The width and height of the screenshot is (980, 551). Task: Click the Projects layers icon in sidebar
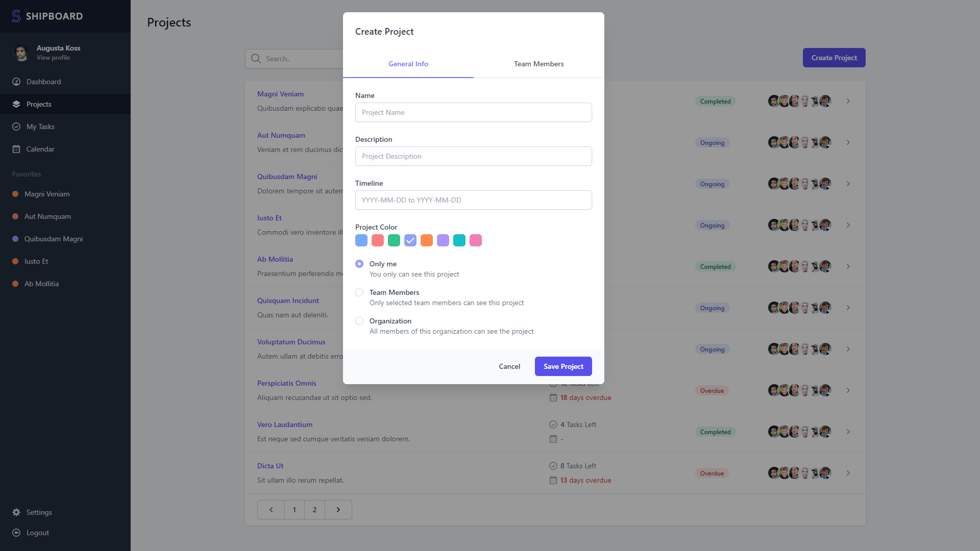tap(16, 104)
